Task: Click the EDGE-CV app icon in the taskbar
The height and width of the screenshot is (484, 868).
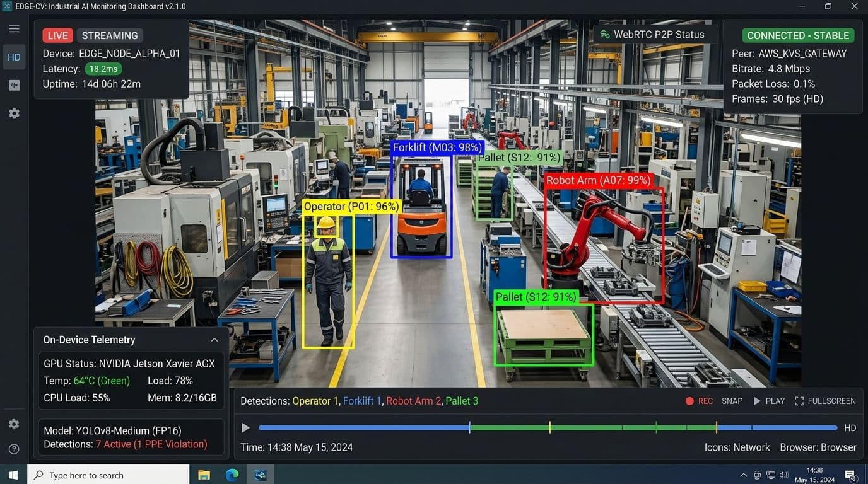Action: (x=261, y=475)
